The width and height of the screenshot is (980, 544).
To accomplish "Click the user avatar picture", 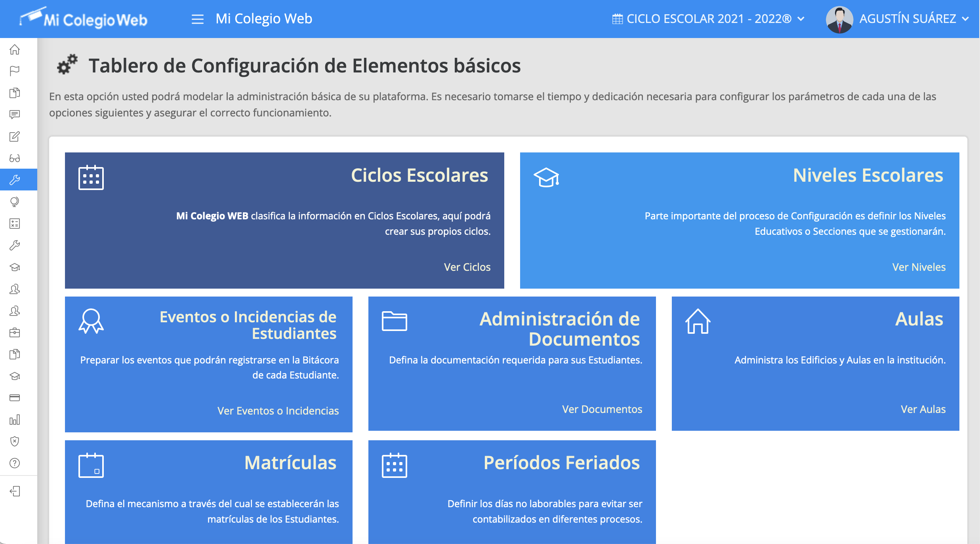I will (x=839, y=19).
